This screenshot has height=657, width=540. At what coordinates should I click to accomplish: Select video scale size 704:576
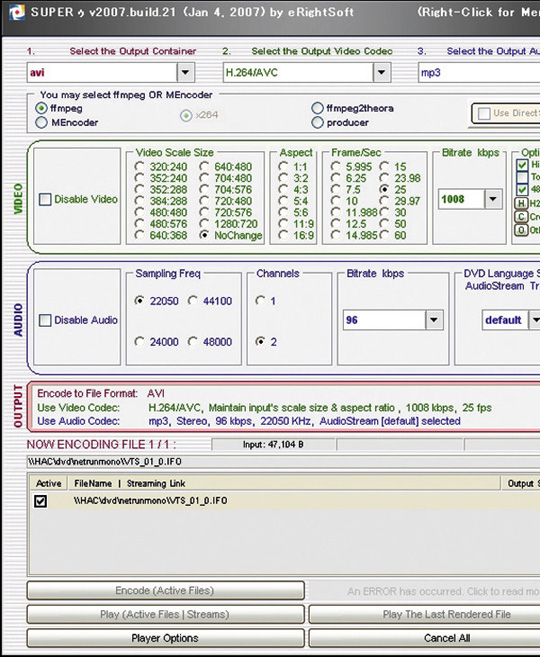point(204,189)
